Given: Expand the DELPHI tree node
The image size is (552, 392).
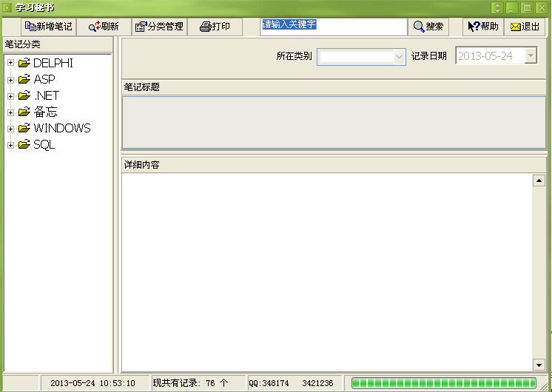Looking at the screenshot, I should (10, 63).
